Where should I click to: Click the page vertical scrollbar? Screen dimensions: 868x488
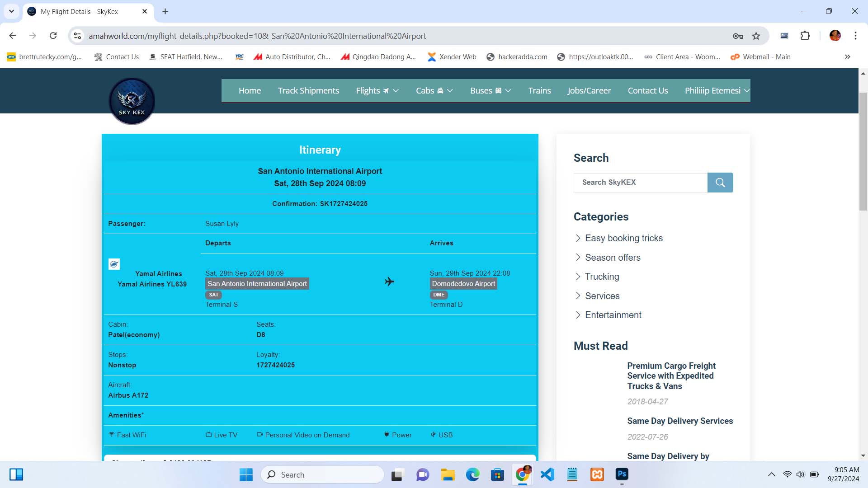pos(863,151)
